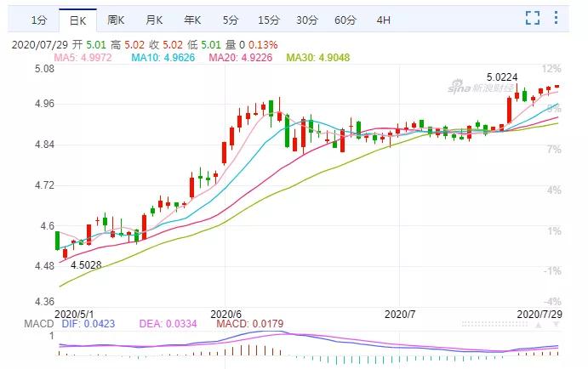The image size is (588, 369).
Task: Open the three-dot more options menu
Action: (x=556, y=18)
